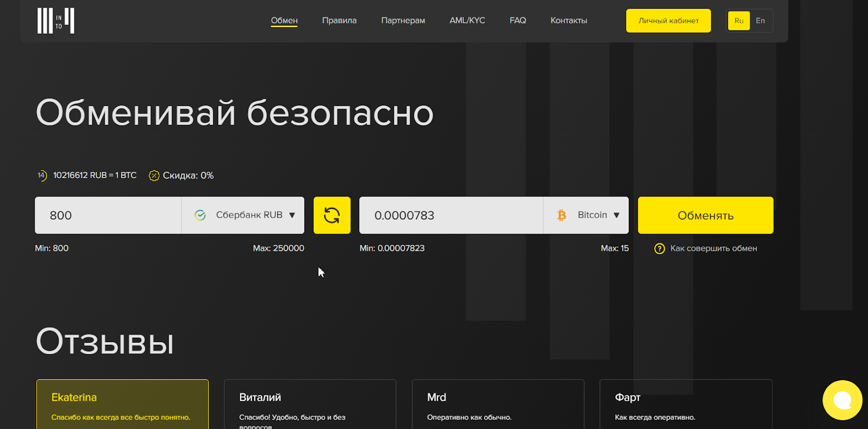Click the send amount field showing 800
Screen dimensions: 868x429
click(x=108, y=215)
